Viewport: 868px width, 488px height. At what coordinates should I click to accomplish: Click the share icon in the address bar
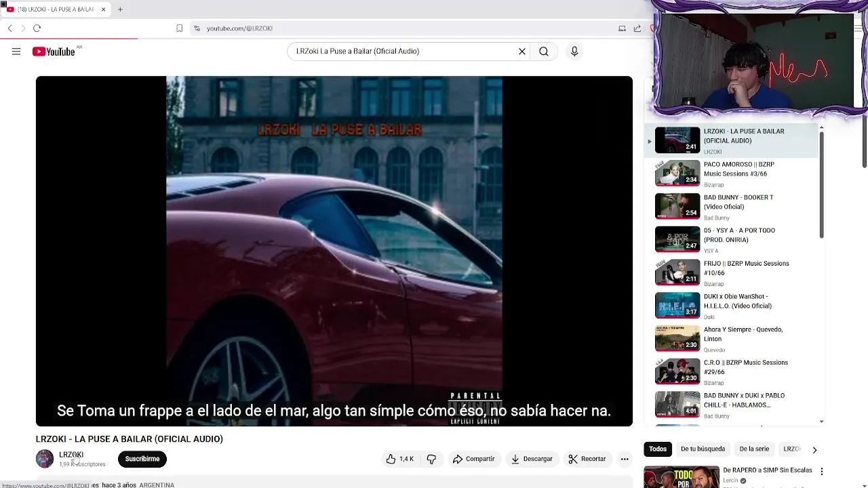(x=637, y=28)
